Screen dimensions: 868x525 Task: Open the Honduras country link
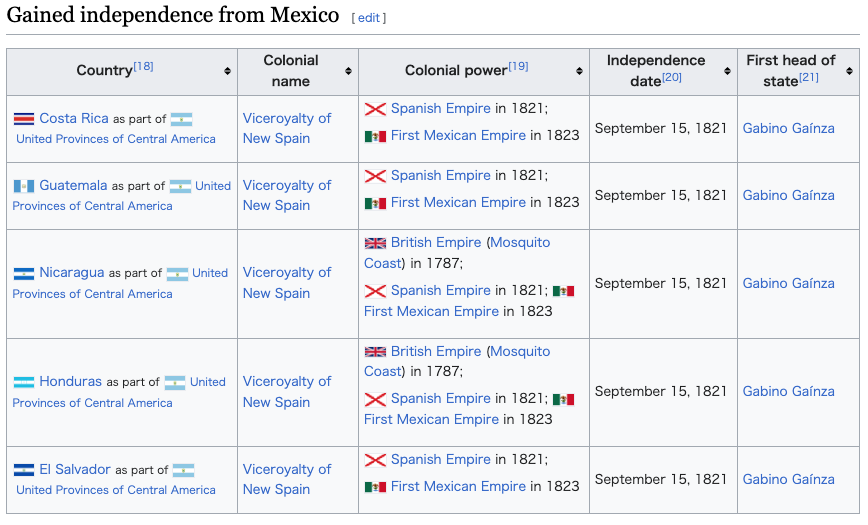[70, 382]
